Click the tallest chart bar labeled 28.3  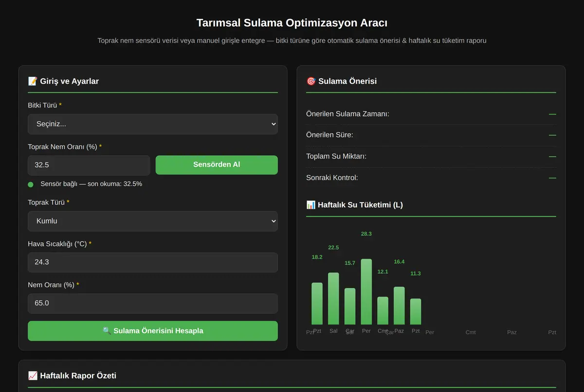pos(366,292)
